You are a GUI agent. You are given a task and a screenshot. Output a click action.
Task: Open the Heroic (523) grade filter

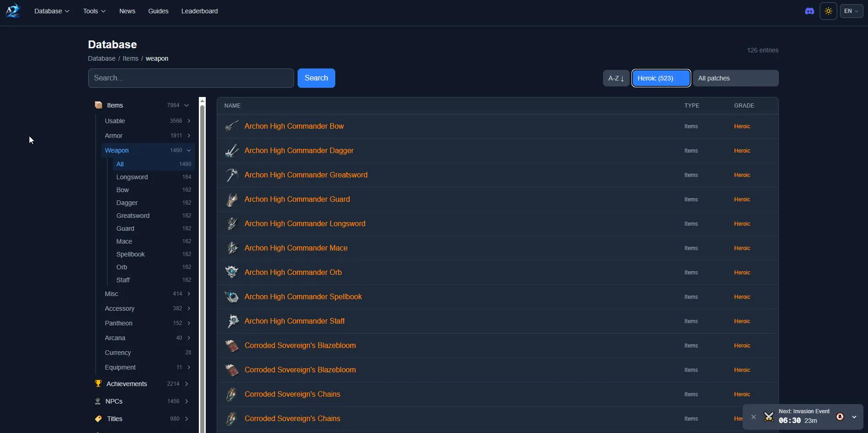tap(661, 78)
